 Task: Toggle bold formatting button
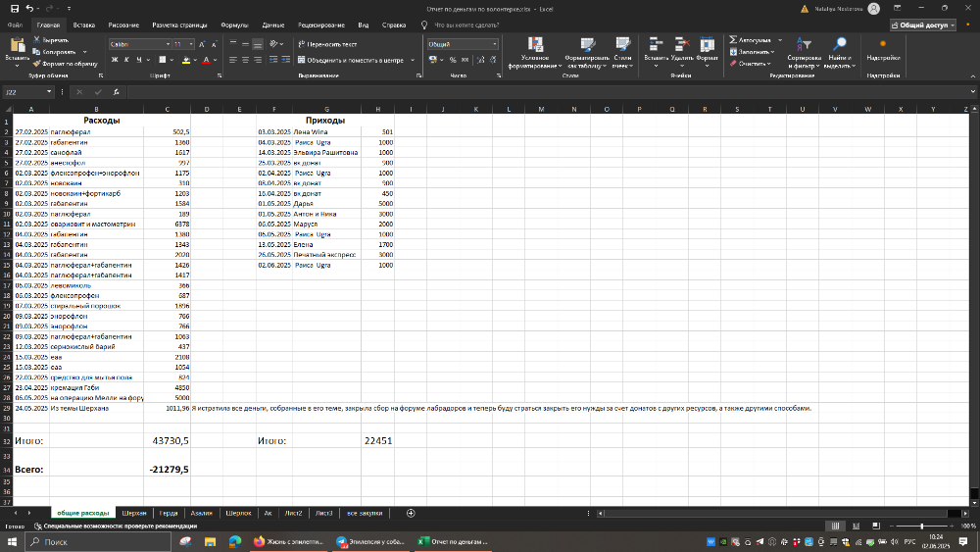(x=114, y=60)
